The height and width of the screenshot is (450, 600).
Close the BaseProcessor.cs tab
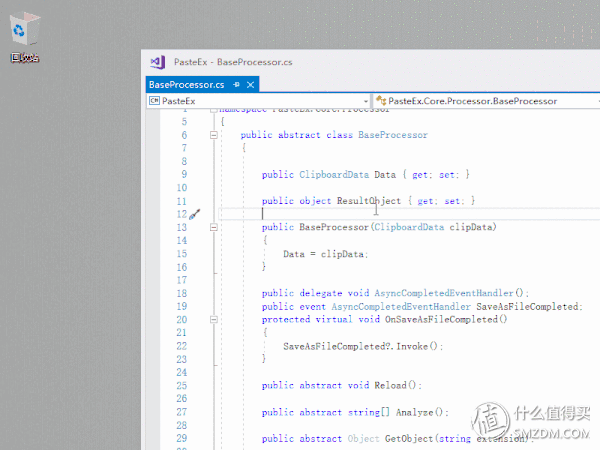pos(250,86)
